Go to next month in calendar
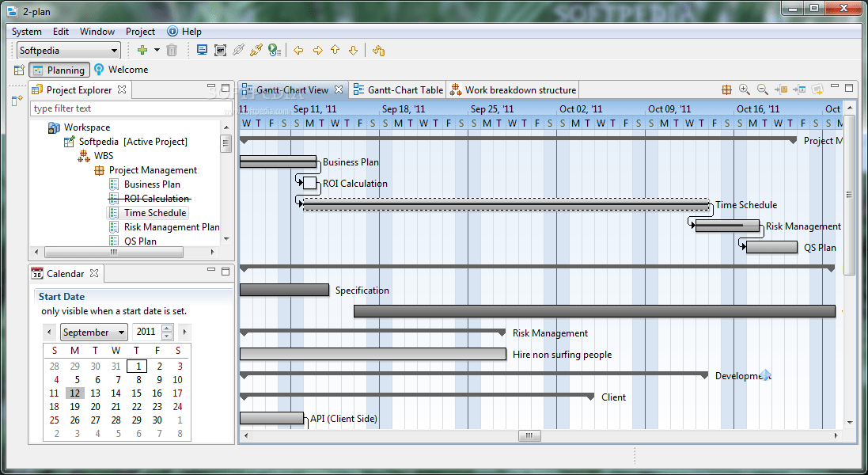 point(184,332)
